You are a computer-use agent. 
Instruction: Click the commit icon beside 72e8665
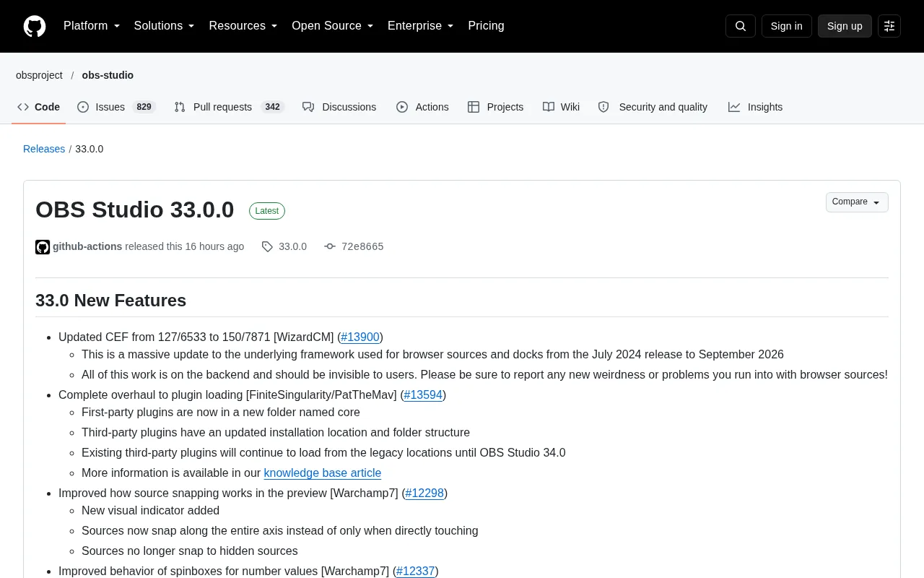(330, 246)
